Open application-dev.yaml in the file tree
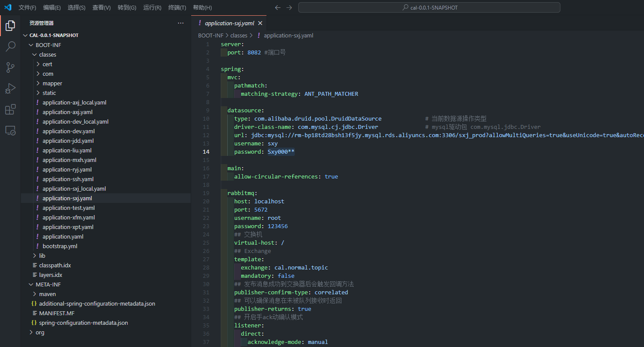The image size is (644, 347). [68, 131]
